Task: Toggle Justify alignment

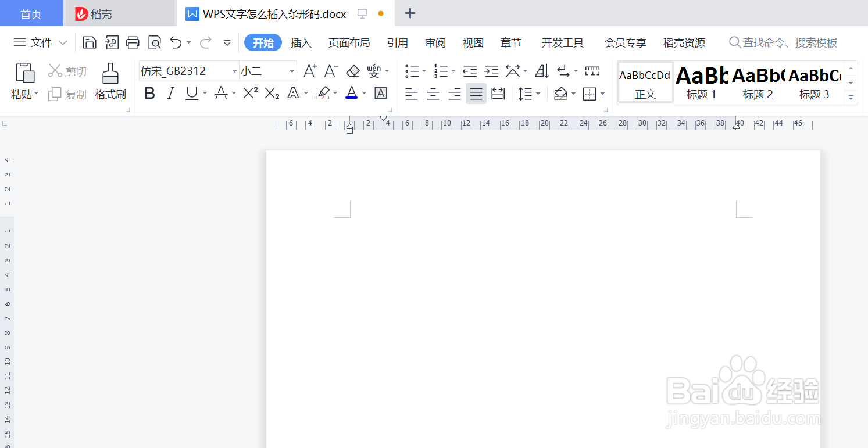Action: [476, 94]
